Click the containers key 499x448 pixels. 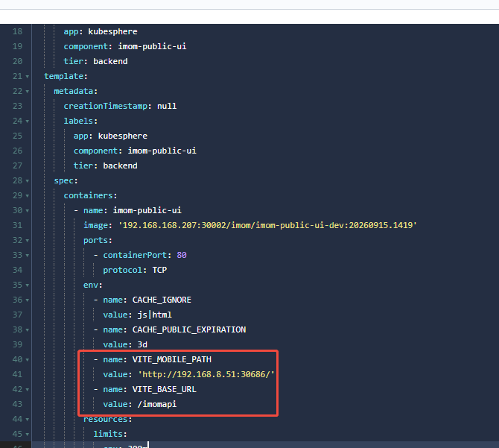88,195
